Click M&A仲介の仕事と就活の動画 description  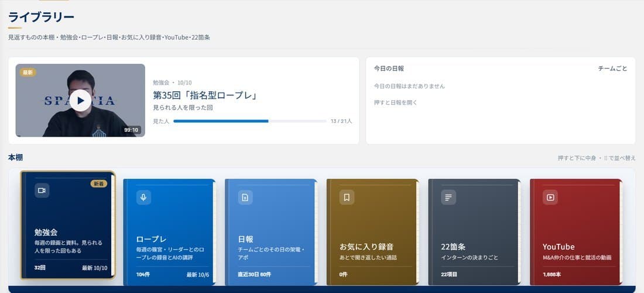click(577, 258)
